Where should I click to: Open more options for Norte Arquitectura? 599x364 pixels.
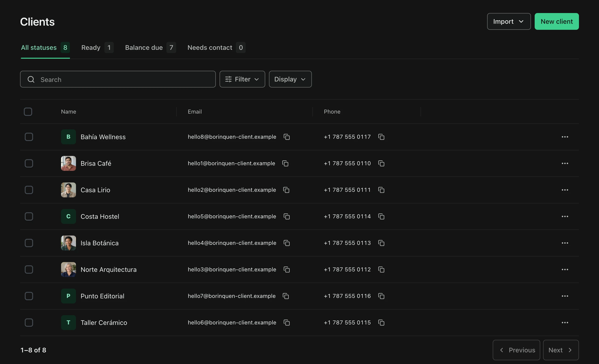pyautogui.click(x=565, y=270)
